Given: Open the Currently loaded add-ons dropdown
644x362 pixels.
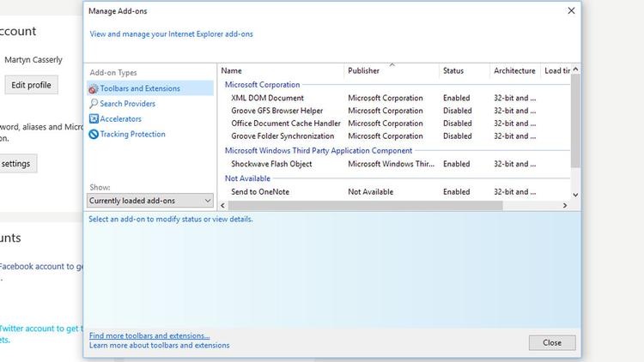Looking at the screenshot, I should [x=150, y=201].
